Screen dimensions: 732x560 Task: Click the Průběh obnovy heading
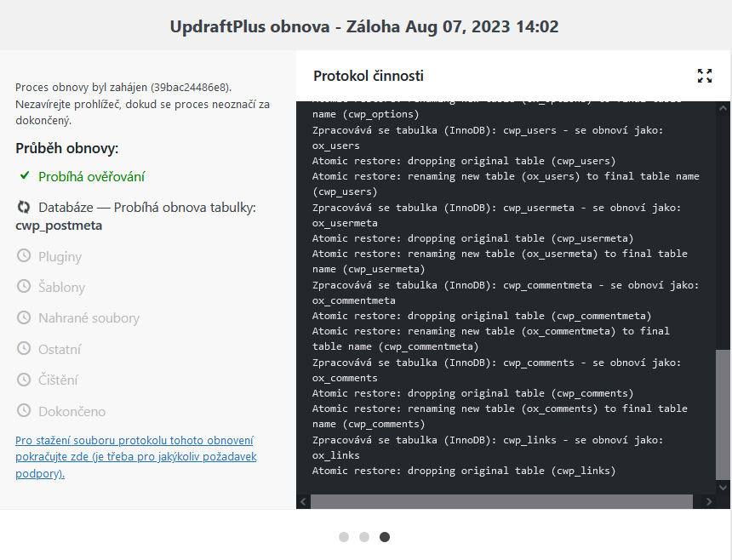pos(66,148)
